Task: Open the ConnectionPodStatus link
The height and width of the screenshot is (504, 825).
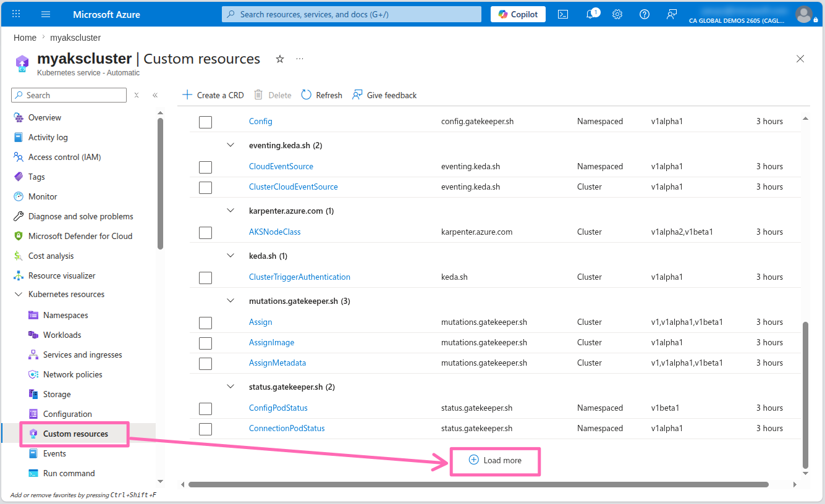Action: (287, 429)
